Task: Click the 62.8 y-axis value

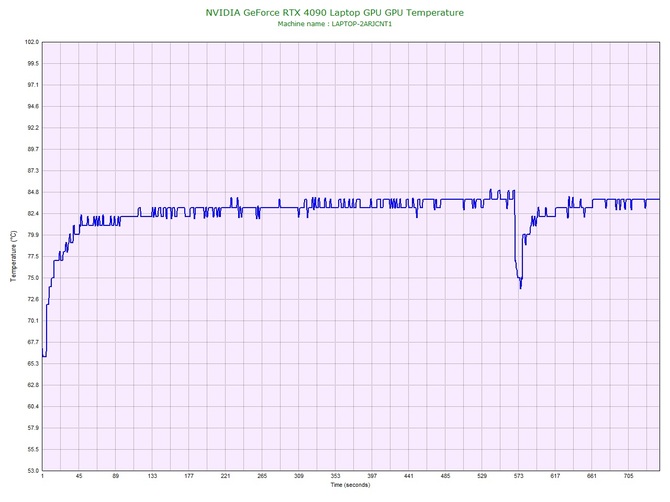Action: [x=33, y=385]
